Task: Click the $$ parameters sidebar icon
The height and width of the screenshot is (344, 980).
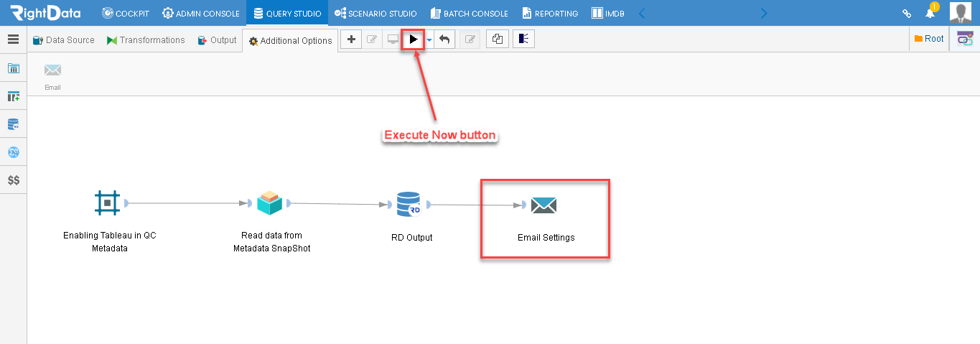Action: [13, 180]
